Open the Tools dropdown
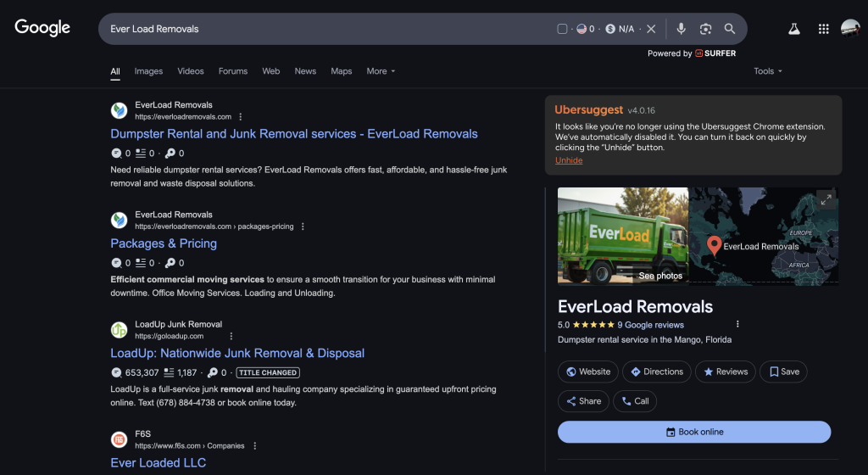868x475 pixels. click(x=768, y=71)
